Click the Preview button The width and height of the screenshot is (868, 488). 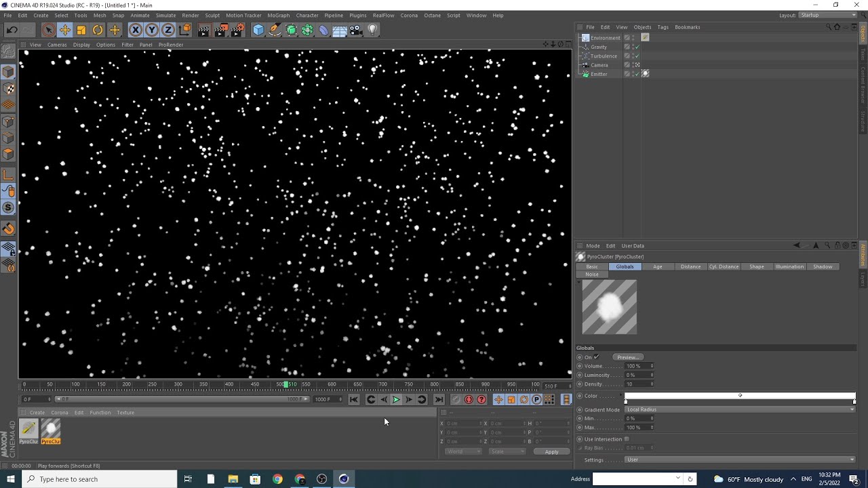628,357
